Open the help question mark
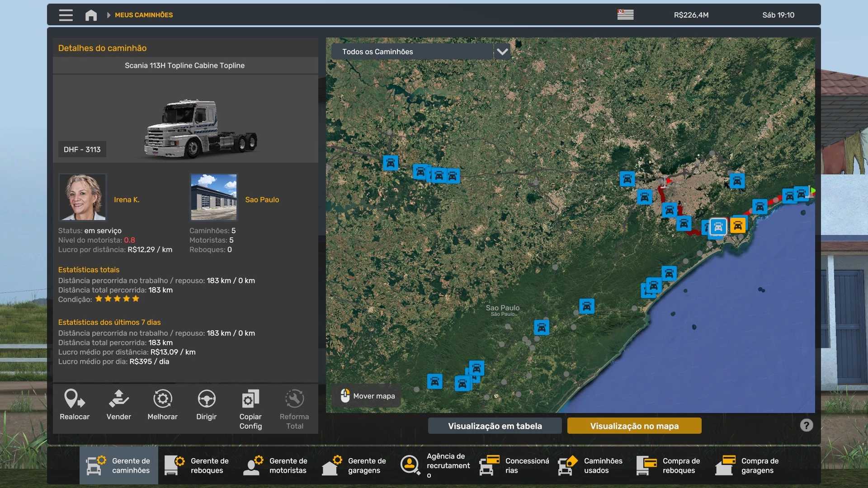The image size is (868, 488). (806, 425)
